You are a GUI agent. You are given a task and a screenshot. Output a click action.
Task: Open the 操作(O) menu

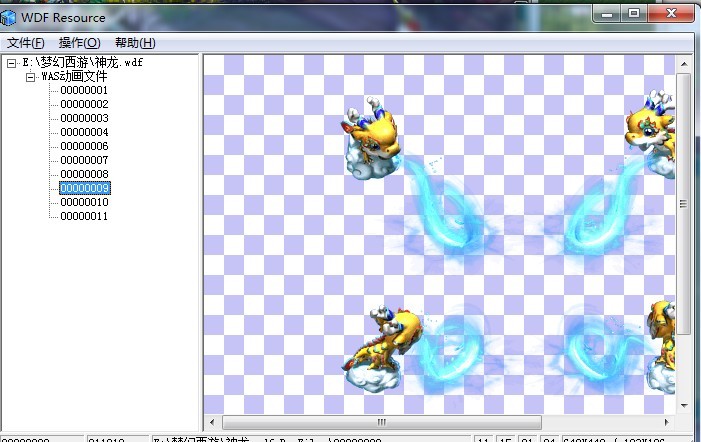tap(80, 43)
